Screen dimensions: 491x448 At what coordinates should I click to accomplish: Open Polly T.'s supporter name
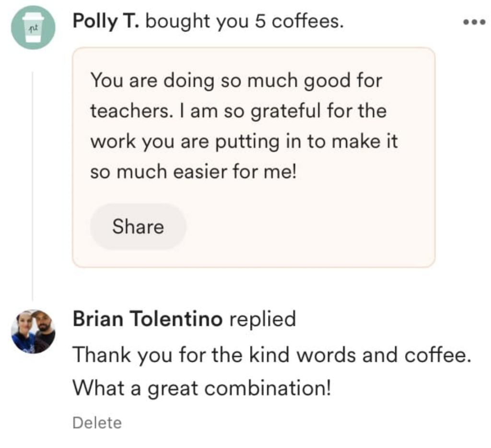106,22
